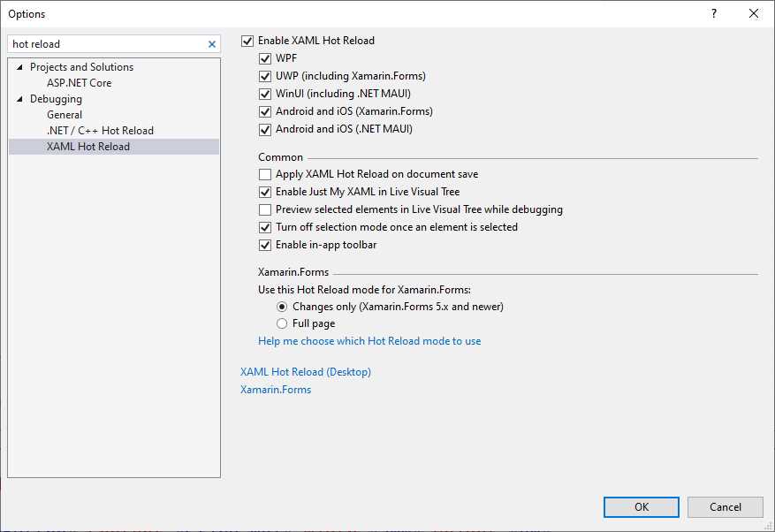Image resolution: width=775 pixels, height=532 pixels.
Task: Enable Apply XAML Hot Reload on document save
Action: coord(263,174)
